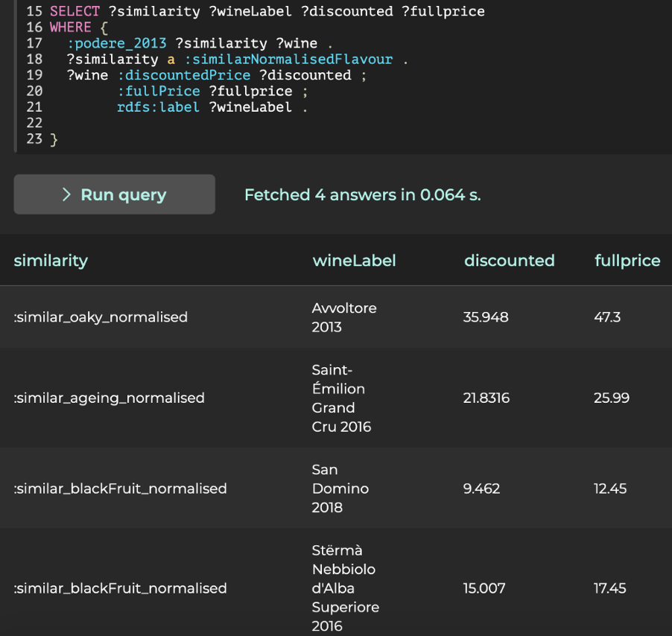The width and height of the screenshot is (672, 636).
Task: Click the discounted value 9.462
Action: click(x=481, y=489)
